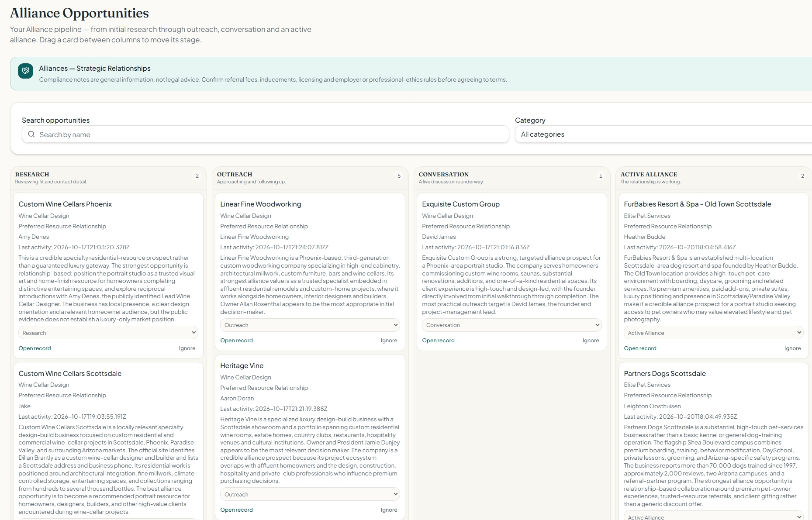812x520 pixels.
Task: Click FurBabies Resort & Spa - Old Town Scottsdale title
Action: point(698,204)
